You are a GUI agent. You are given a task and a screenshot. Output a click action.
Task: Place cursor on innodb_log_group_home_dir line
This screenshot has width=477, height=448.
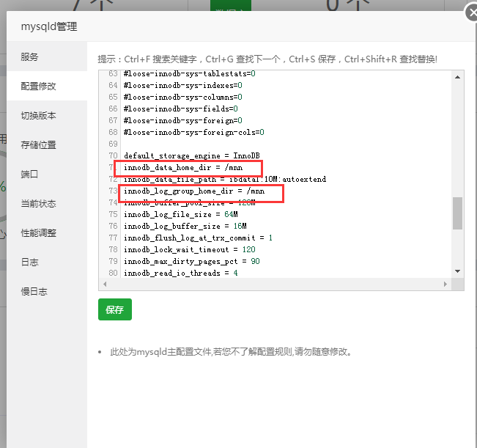tap(194, 191)
